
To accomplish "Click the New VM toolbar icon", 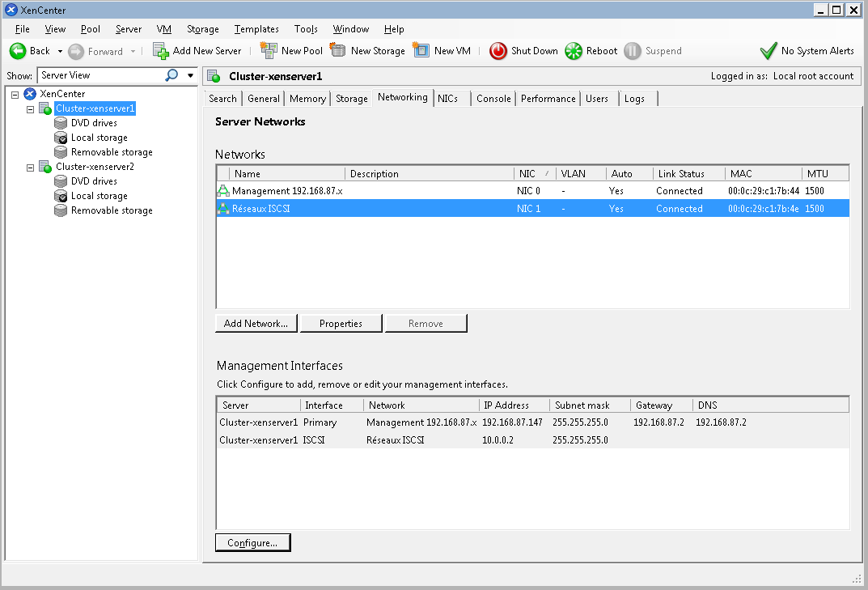I will coord(421,51).
